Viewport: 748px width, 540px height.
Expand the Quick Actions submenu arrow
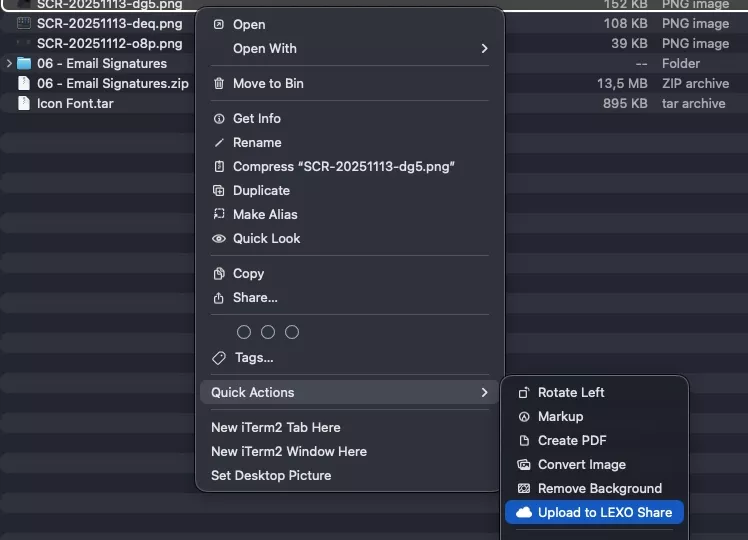(x=484, y=393)
